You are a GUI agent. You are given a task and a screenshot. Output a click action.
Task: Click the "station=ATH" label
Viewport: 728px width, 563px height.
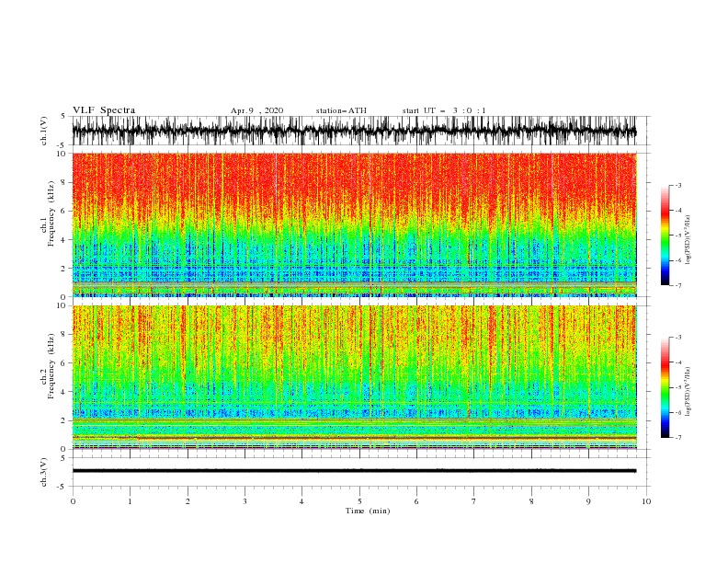341,110
